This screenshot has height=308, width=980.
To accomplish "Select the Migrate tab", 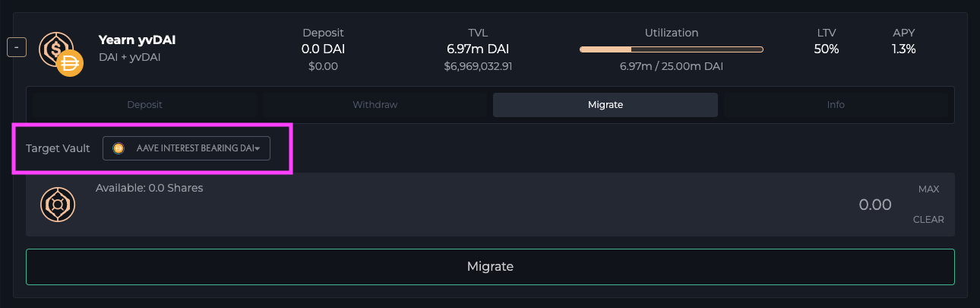I will (x=605, y=105).
